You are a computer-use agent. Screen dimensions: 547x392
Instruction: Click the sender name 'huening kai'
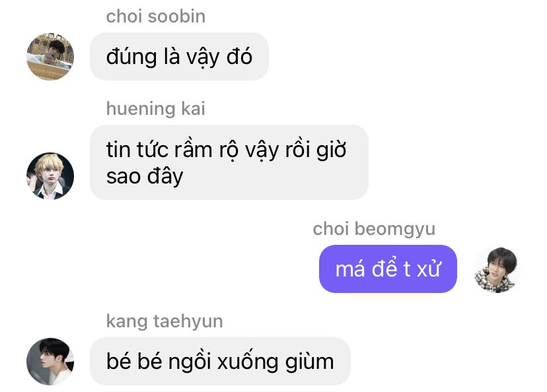[156, 109]
